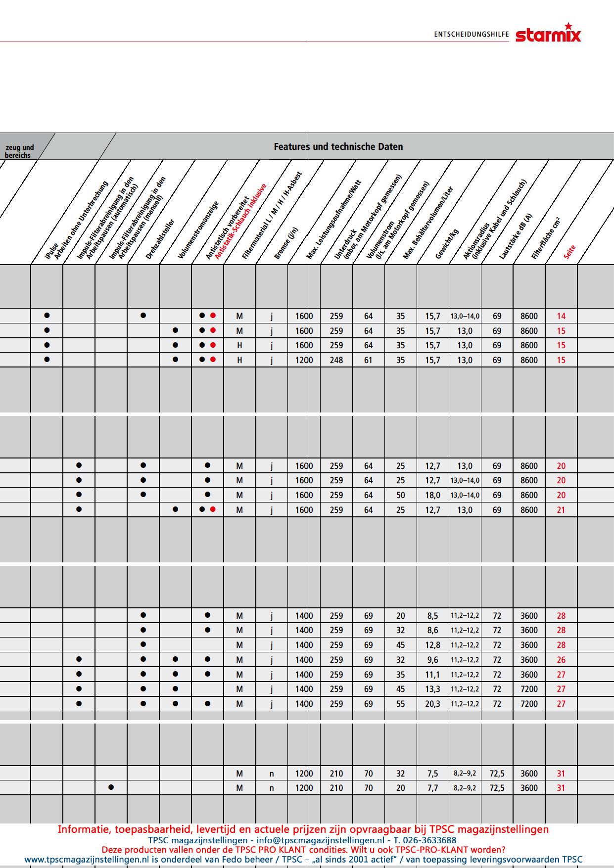Click the red page number '14'
614x868 pixels.
tap(561, 316)
